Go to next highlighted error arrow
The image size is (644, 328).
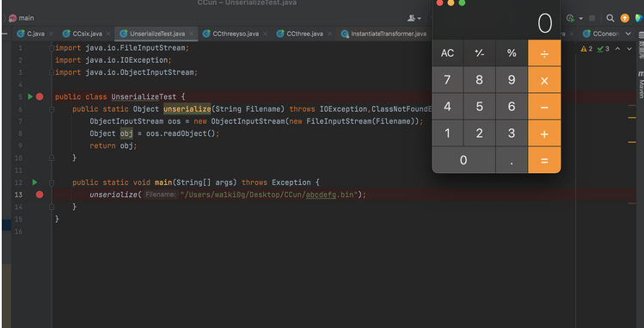(629, 49)
